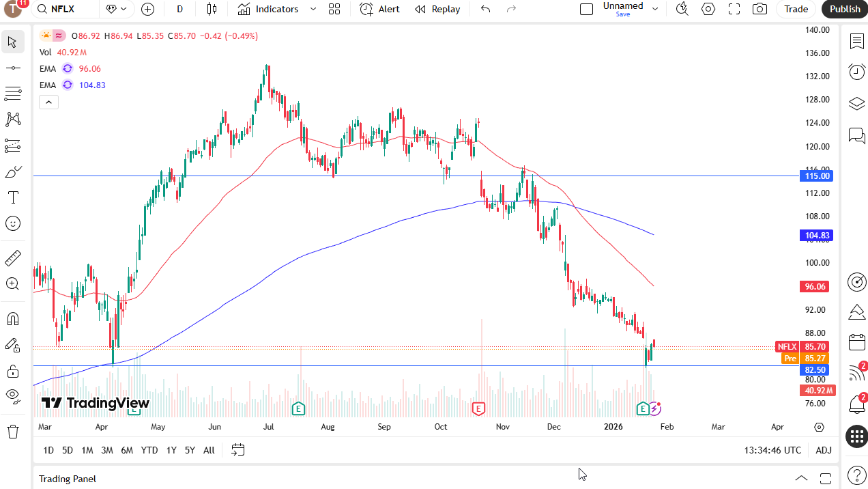Viewport: 868px width, 489px height.
Task: Open the Unnamed layout name menu
Action: click(623, 9)
